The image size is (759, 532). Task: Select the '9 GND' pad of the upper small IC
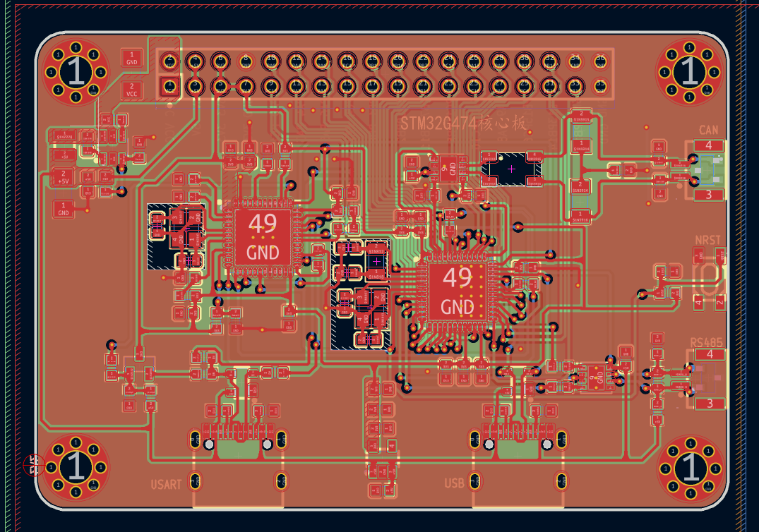click(x=448, y=169)
